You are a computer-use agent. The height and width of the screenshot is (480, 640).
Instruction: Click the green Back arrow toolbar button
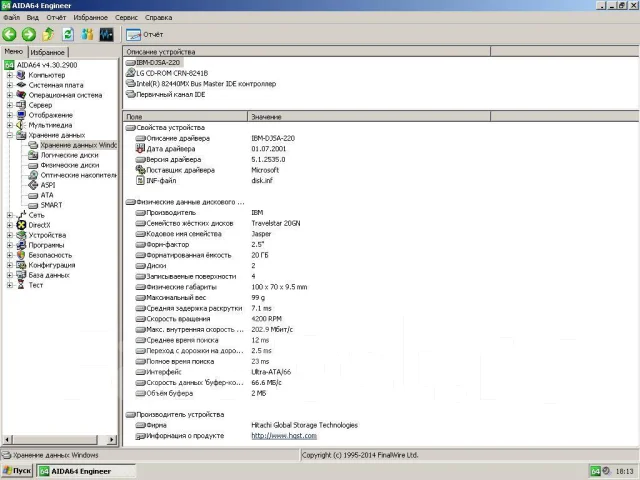pyautogui.click(x=9, y=34)
